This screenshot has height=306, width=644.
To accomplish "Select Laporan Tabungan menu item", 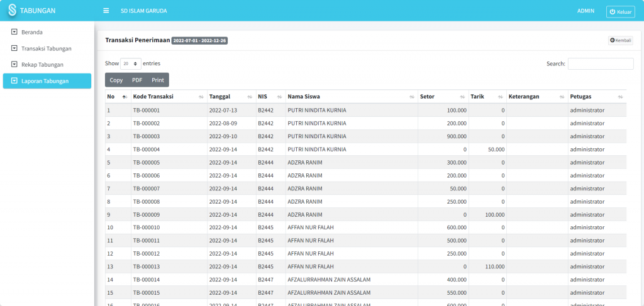I will click(47, 81).
